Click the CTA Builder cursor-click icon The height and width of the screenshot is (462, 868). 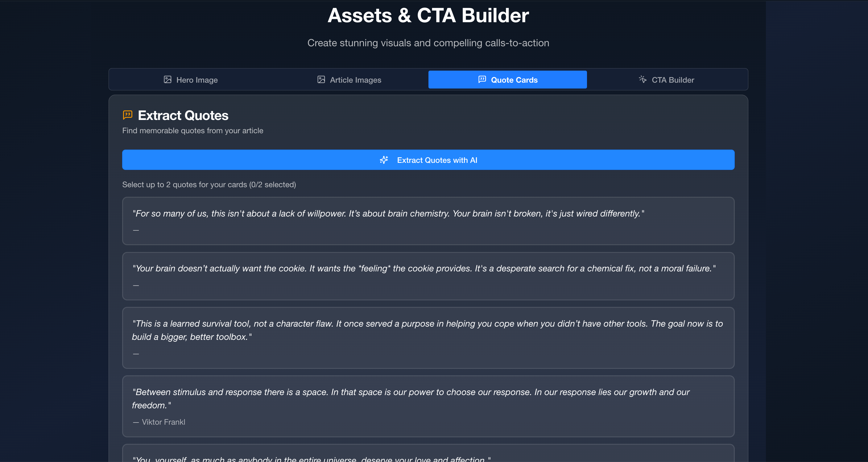[643, 79]
